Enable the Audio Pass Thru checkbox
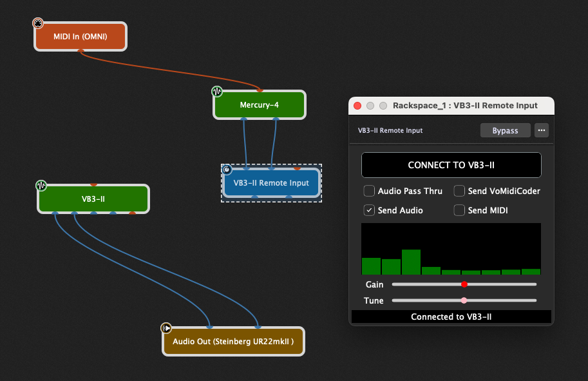The width and height of the screenshot is (588, 381). [x=369, y=191]
